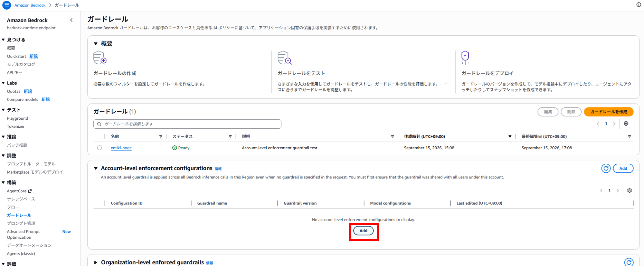644x266 pixels.
Task: Open フロー in the sidebar
Action: point(13,207)
